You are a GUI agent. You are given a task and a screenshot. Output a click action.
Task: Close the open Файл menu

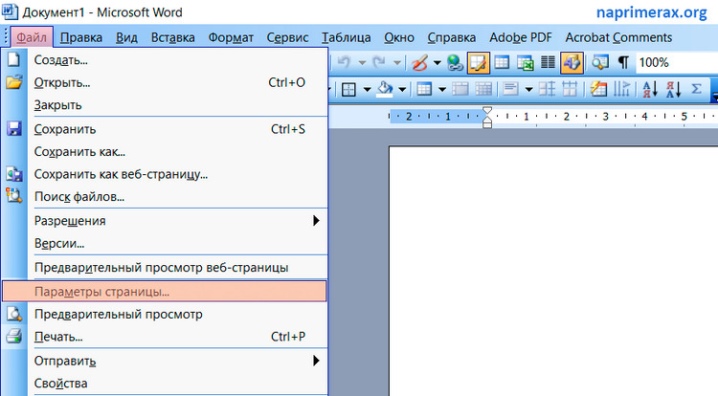pyautogui.click(x=31, y=37)
